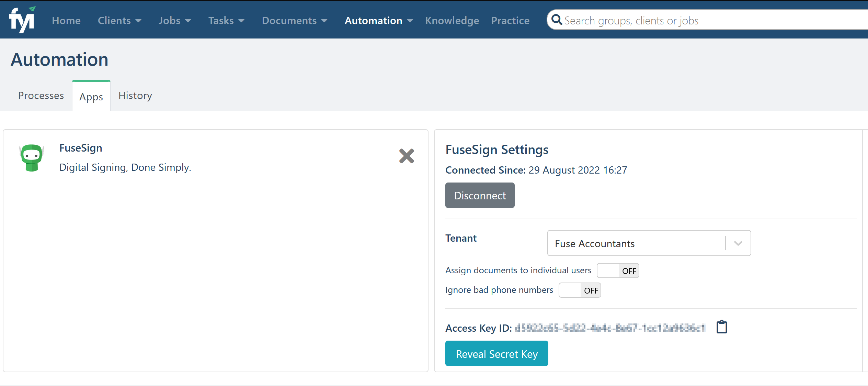Close the FuseSign app with X icon
Viewport: 868px width, 386px height.
tap(407, 156)
